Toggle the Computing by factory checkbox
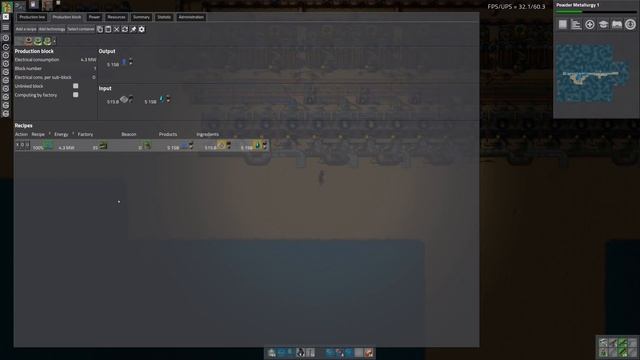Viewport: 640px width, 360px height. point(76,95)
